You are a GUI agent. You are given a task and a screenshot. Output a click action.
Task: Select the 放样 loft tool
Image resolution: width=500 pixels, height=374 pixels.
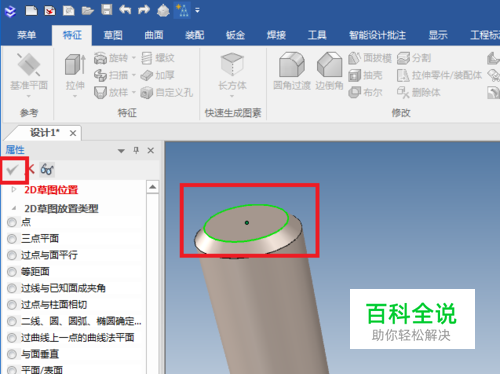(x=111, y=92)
